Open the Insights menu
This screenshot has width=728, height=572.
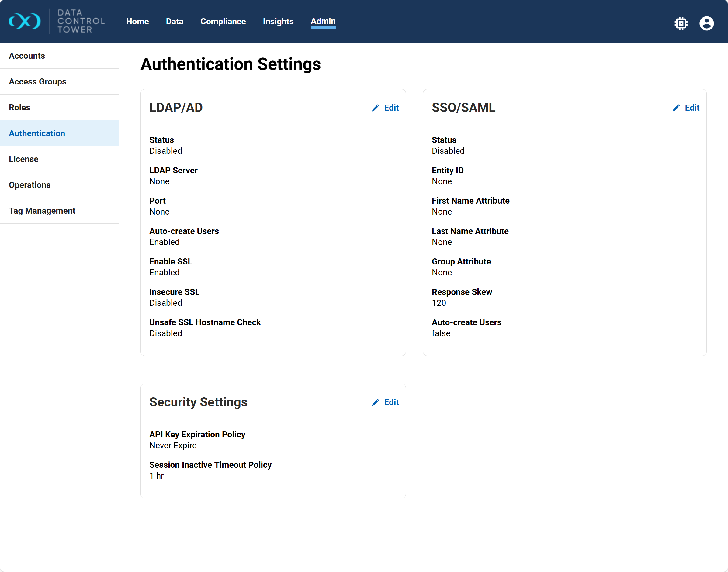278,22
